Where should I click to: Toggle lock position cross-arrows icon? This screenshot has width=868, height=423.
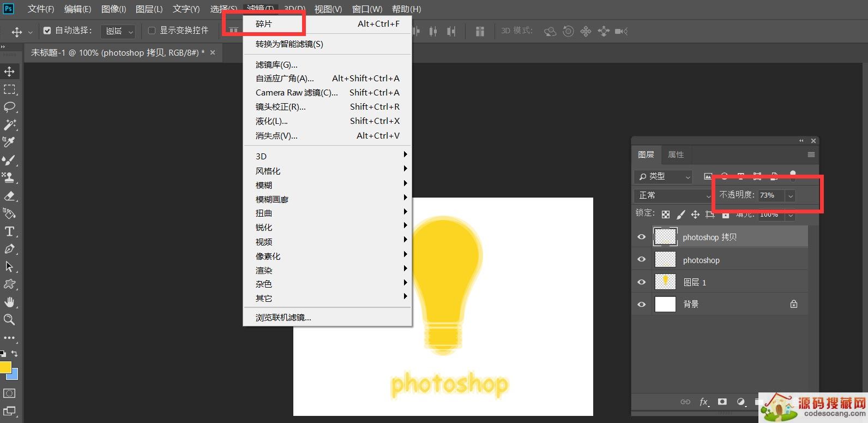(695, 215)
